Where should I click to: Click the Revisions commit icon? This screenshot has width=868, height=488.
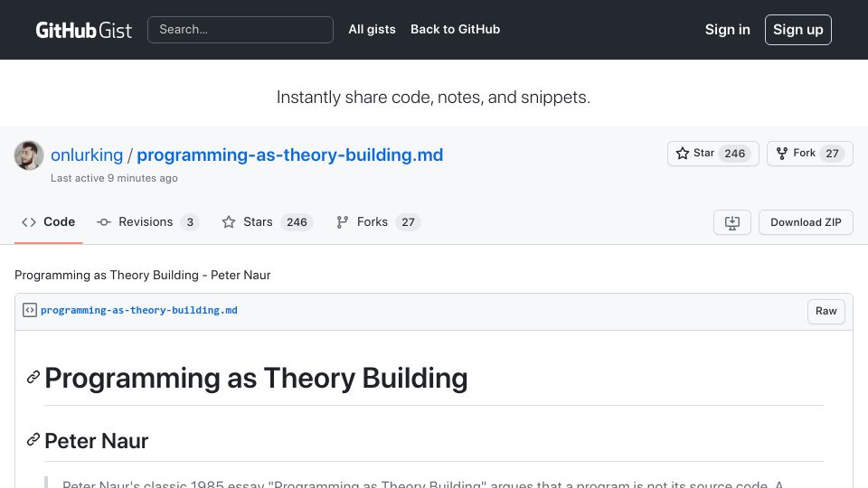(103, 222)
